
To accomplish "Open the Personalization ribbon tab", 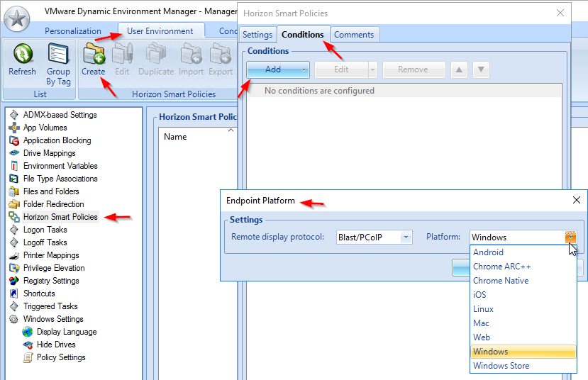I will (73, 31).
